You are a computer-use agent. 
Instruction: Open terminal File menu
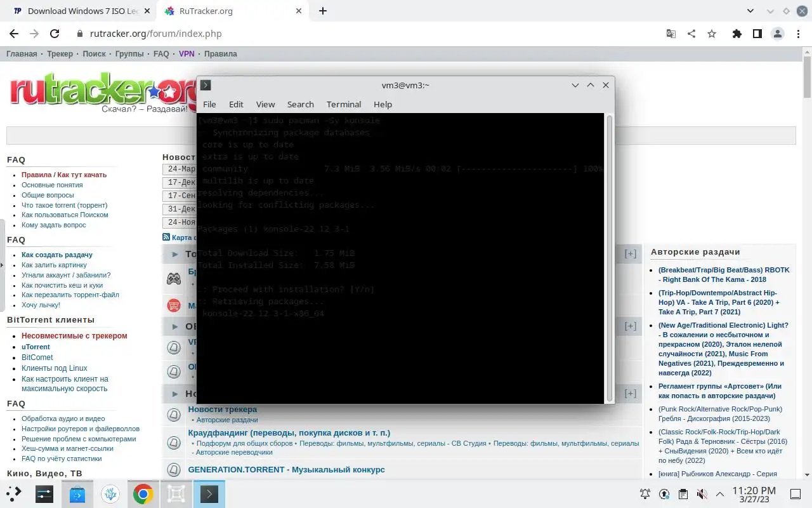[209, 104]
